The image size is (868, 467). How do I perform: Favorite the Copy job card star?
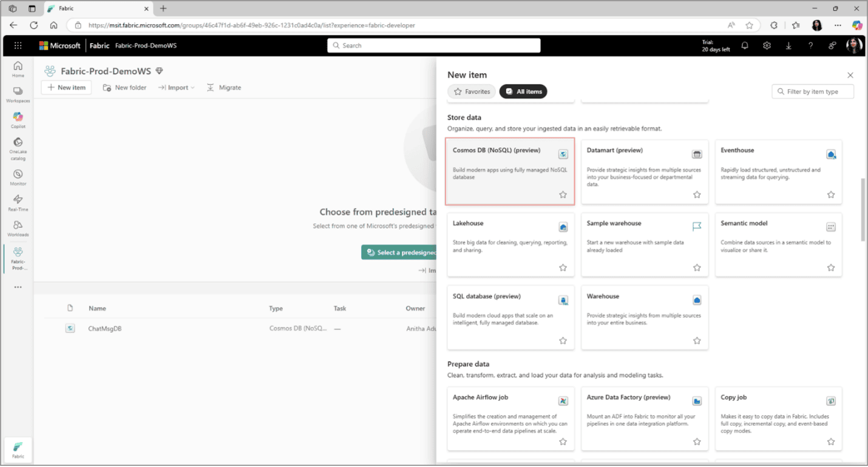(x=831, y=442)
